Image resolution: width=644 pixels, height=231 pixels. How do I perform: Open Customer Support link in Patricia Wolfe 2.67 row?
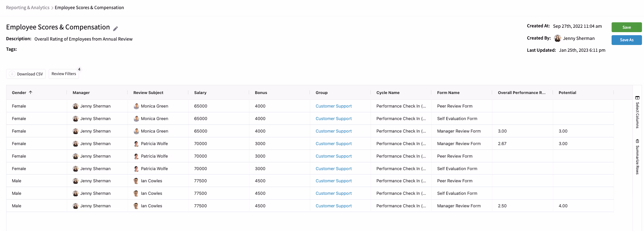coord(333,144)
